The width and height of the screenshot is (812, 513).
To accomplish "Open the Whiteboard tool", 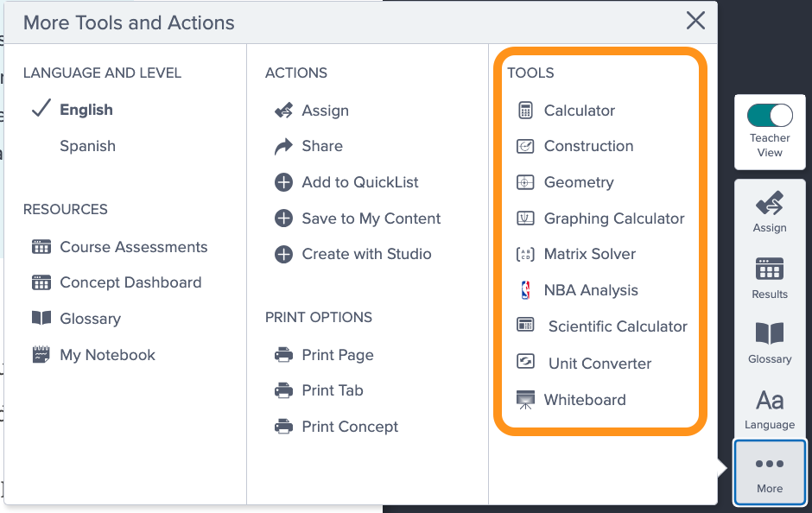I will 586,399.
